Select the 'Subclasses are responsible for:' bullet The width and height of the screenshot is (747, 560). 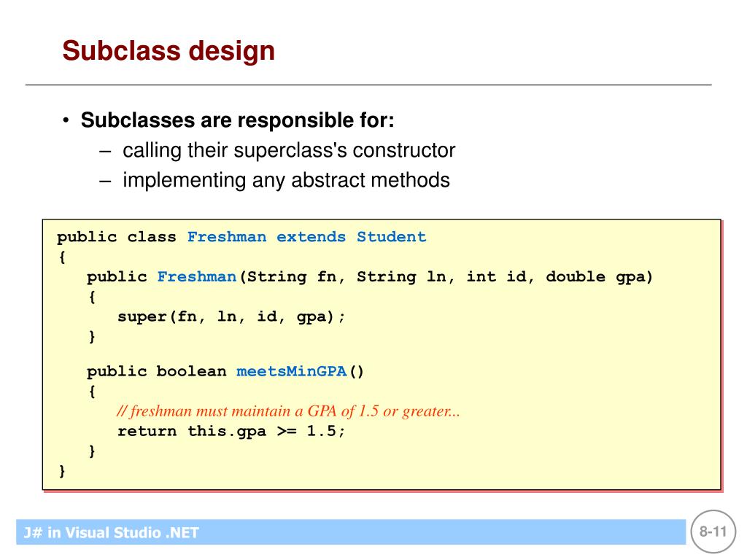[237, 120]
